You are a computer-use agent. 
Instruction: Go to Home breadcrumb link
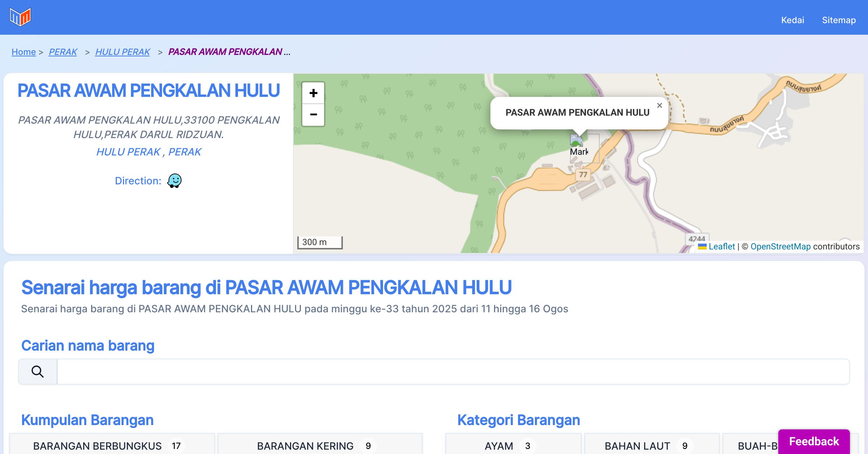24,52
